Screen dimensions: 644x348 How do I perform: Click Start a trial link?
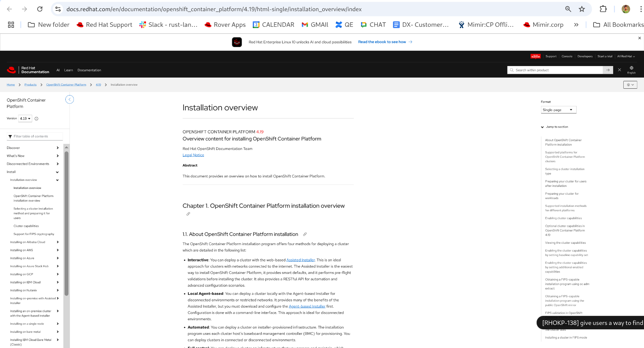[605, 56]
